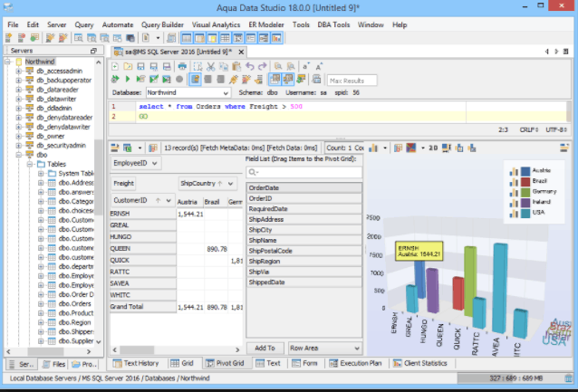The image size is (578, 392).
Task: Toggle the Austria series in chart legend
Action: 514,171
